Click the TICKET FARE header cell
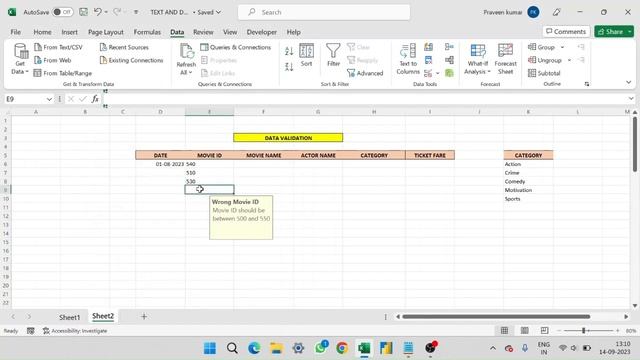Screen dimensions: 640x360 pyautogui.click(x=430, y=155)
